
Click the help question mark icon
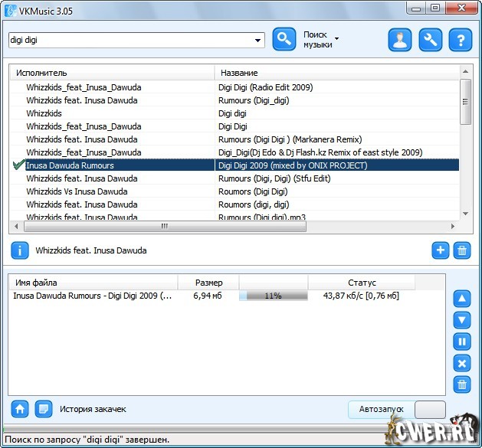click(460, 40)
